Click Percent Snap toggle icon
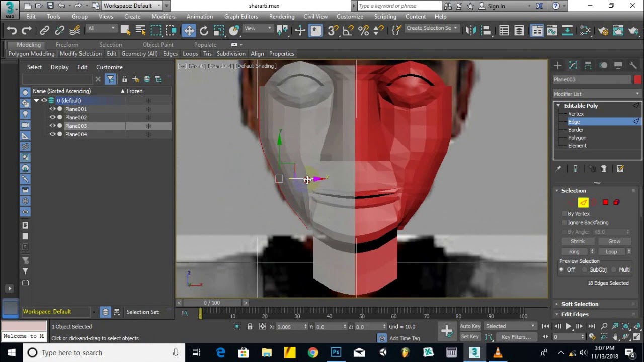 [x=363, y=31]
